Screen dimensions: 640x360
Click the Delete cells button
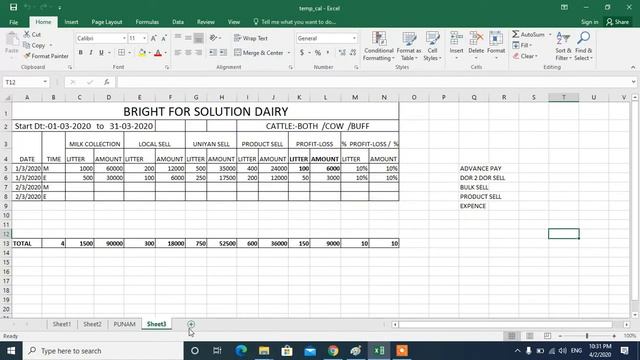click(476, 46)
